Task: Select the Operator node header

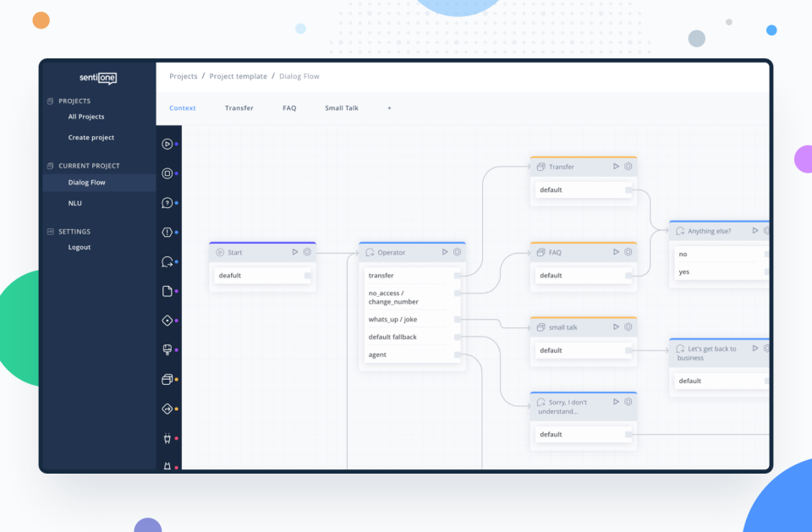Action: coord(412,252)
